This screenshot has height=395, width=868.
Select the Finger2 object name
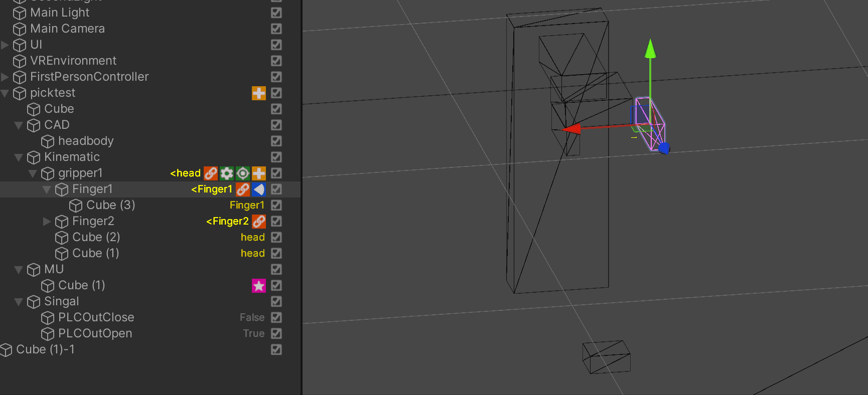[x=93, y=221]
